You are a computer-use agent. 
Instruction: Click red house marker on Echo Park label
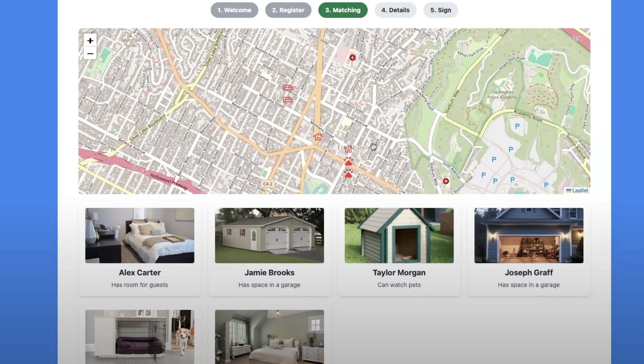coord(348,149)
